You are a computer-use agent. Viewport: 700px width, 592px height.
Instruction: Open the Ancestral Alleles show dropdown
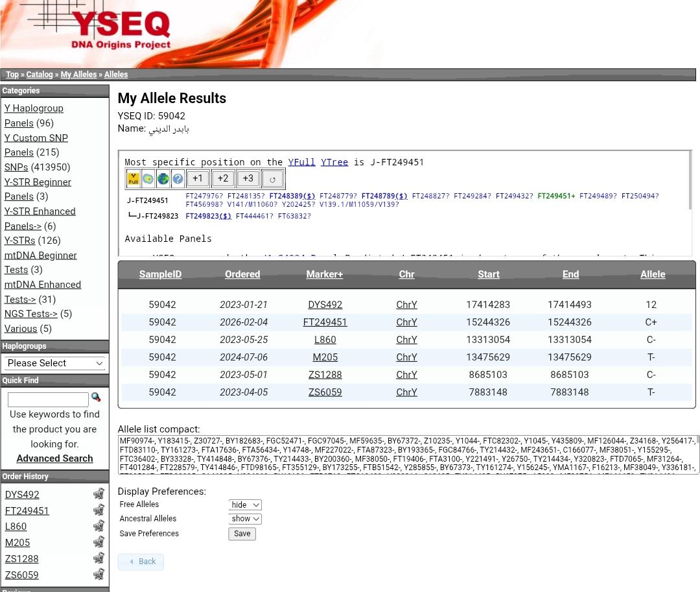click(244, 519)
